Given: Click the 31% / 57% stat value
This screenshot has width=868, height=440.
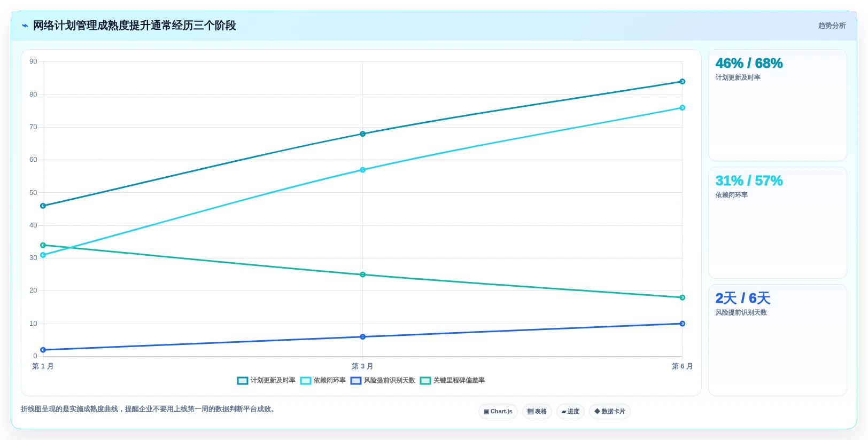Looking at the screenshot, I should coord(749,181).
